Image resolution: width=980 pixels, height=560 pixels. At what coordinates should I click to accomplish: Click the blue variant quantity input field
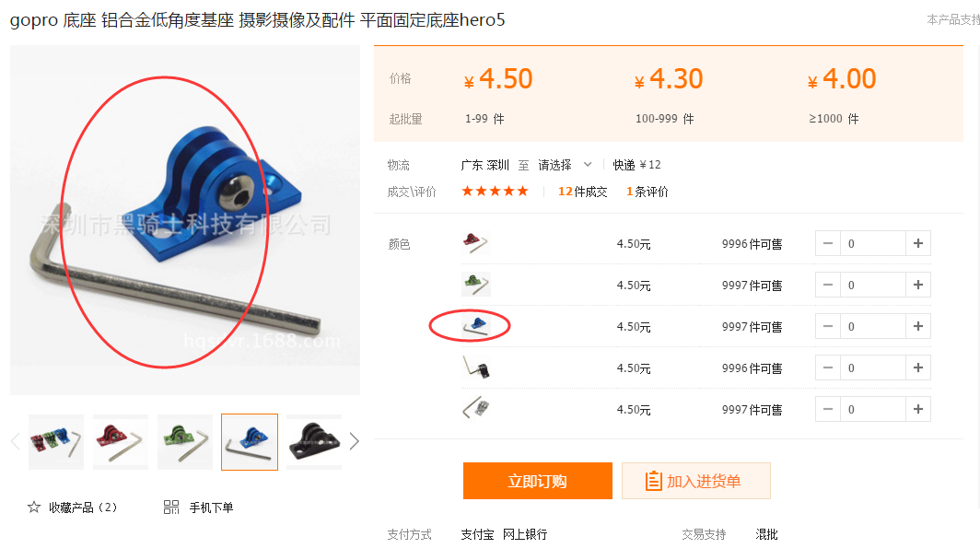(873, 326)
